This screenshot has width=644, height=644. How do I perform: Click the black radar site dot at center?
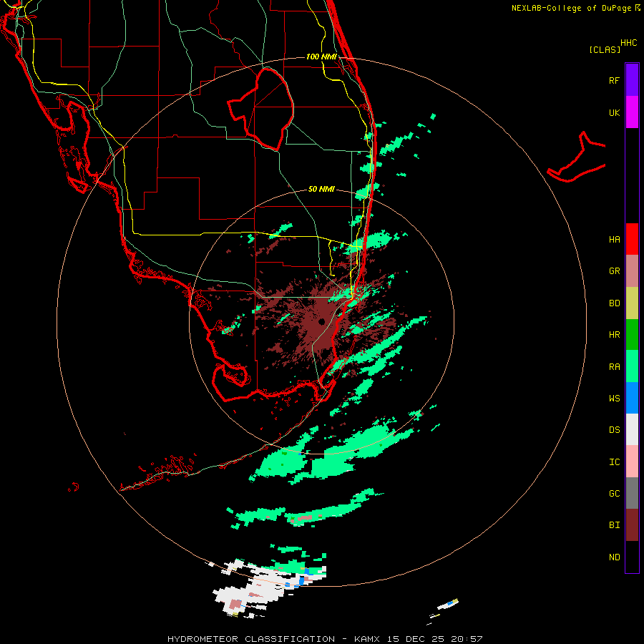click(321, 321)
